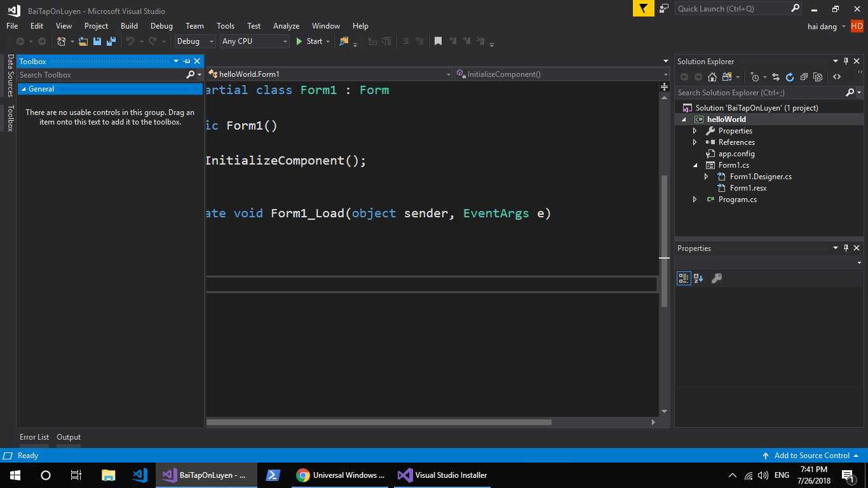868x488 pixels.
Task: Open Visual Studio Code from taskbar
Action: pyautogui.click(x=140, y=475)
